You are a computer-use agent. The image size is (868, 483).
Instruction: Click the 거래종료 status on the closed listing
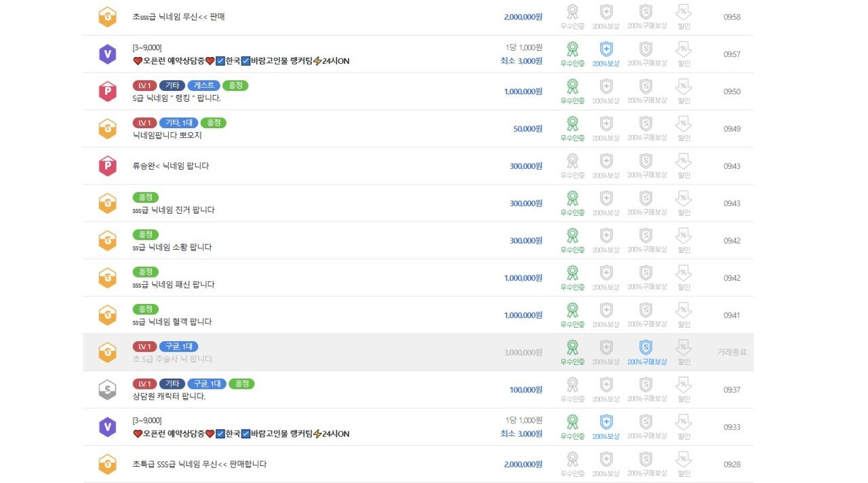(732, 352)
